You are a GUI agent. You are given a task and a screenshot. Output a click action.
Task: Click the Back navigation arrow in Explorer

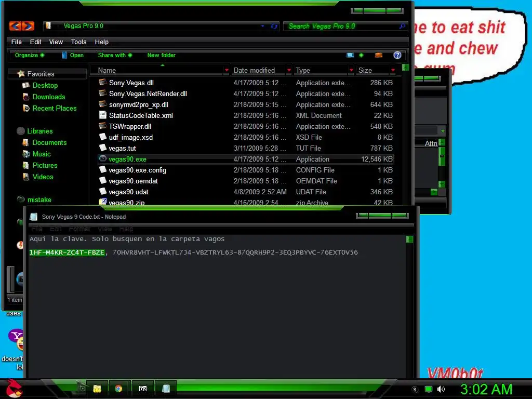point(15,26)
